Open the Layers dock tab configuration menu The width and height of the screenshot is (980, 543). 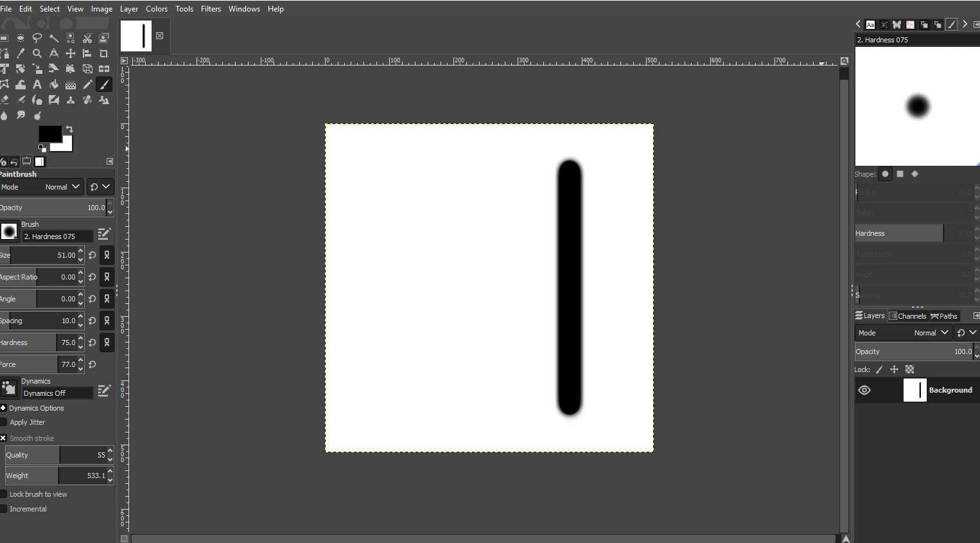pyautogui.click(x=976, y=316)
